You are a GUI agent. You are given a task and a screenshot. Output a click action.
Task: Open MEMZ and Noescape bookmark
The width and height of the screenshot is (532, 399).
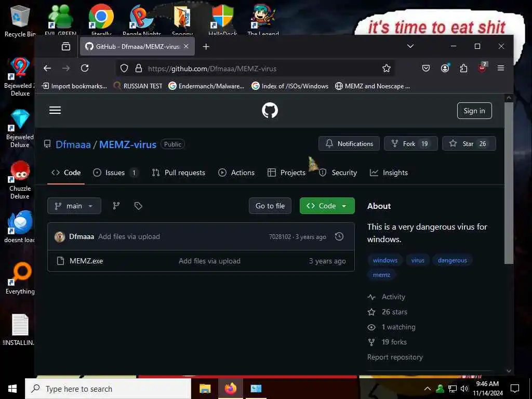[x=372, y=86]
